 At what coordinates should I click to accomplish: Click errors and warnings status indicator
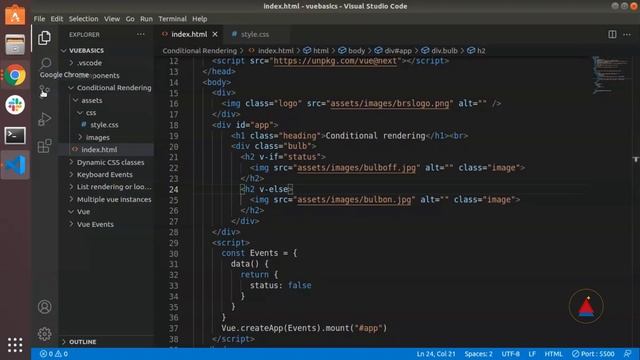(54, 354)
